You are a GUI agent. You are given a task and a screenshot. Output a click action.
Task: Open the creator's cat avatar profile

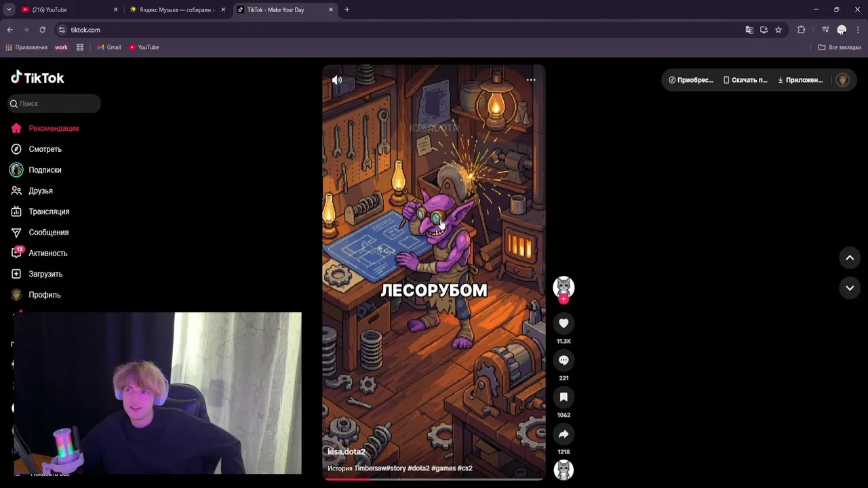click(564, 286)
